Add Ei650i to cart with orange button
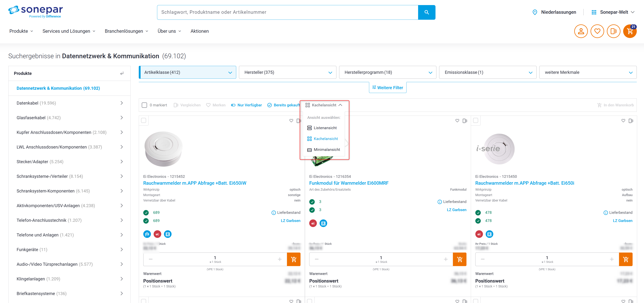This screenshot has width=644, height=303. (626, 259)
